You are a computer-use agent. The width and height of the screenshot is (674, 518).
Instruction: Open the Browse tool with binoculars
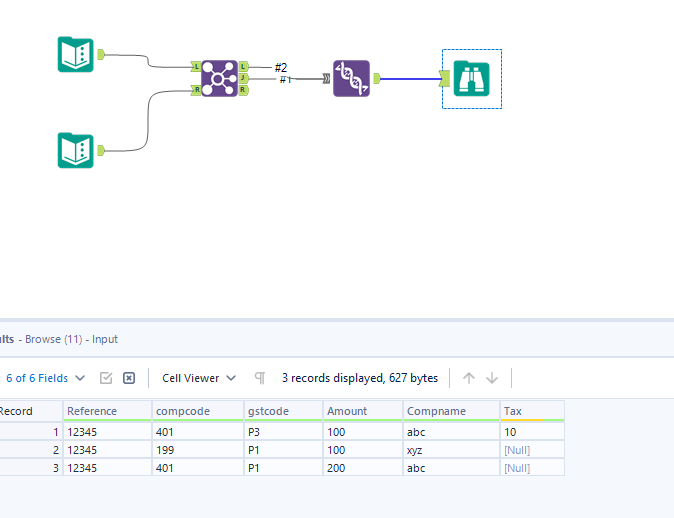click(471, 78)
